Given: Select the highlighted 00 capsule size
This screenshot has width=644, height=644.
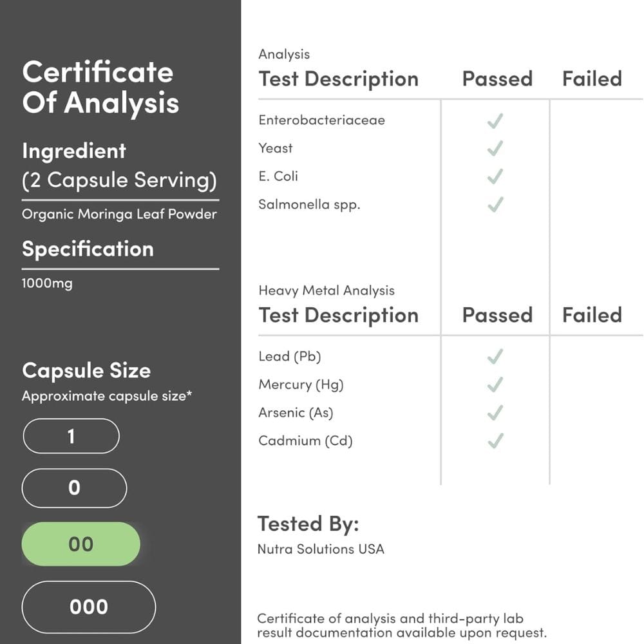Looking at the screenshot, I should pos(81,544).
